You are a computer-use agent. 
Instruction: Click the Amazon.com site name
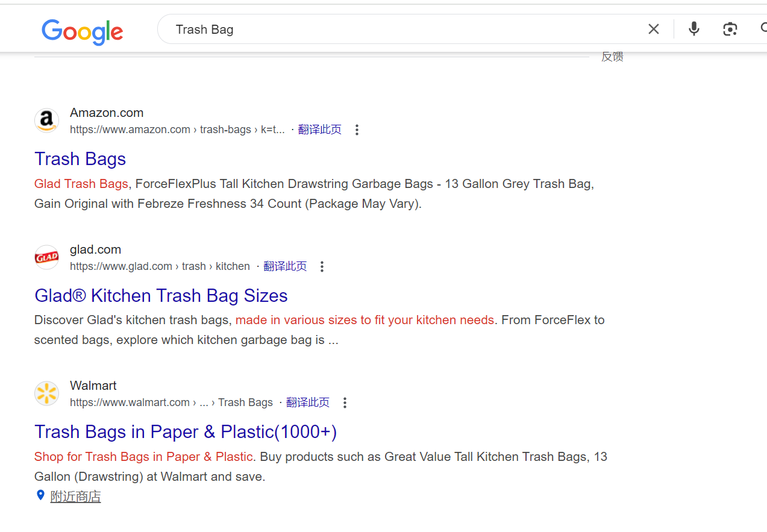(x=107, y=113)
